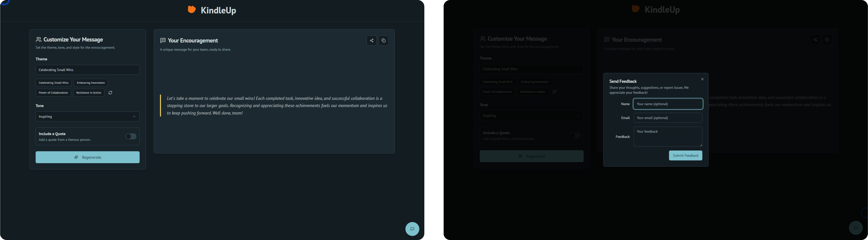This screenshot has width=868, height=240.
Task: Click the message icon beside Your Encouragement heading
Action: point(163,41)
